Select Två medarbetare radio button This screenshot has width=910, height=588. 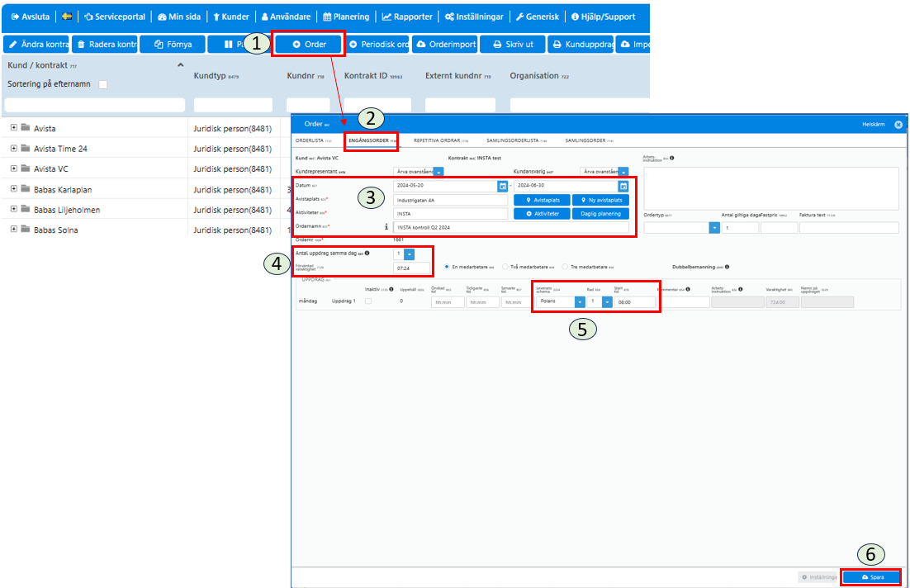pyautogui.click(x=505, y=267)
